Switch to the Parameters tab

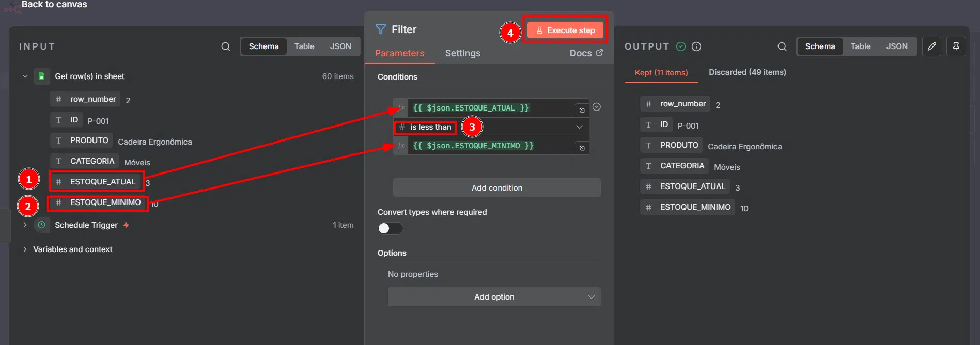coord(399,53)
